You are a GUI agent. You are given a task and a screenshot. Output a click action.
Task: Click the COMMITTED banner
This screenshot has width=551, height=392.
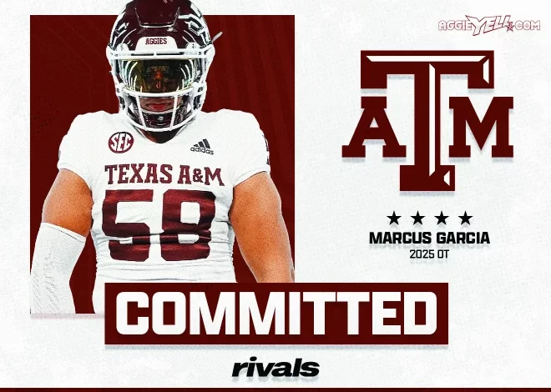pyautogui.click(x=276, y=314)
